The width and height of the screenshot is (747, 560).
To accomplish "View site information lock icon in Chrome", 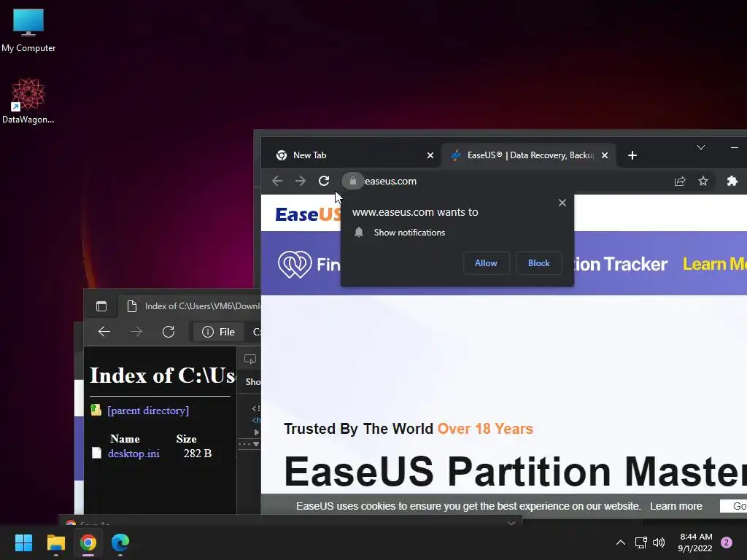I will coord(353,181).
